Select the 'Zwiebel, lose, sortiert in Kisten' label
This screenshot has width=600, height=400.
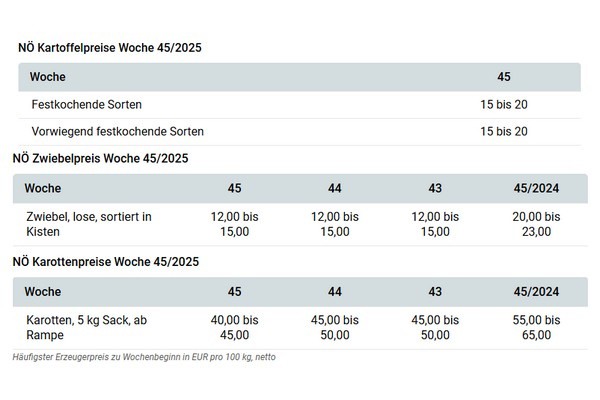87,224
